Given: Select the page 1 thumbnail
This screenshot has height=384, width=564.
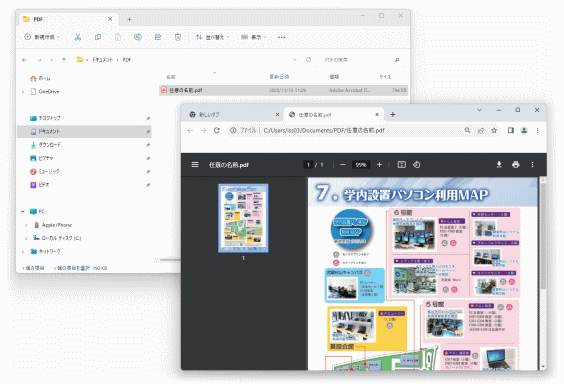Looking at the screenshot, I should [243, 218].
